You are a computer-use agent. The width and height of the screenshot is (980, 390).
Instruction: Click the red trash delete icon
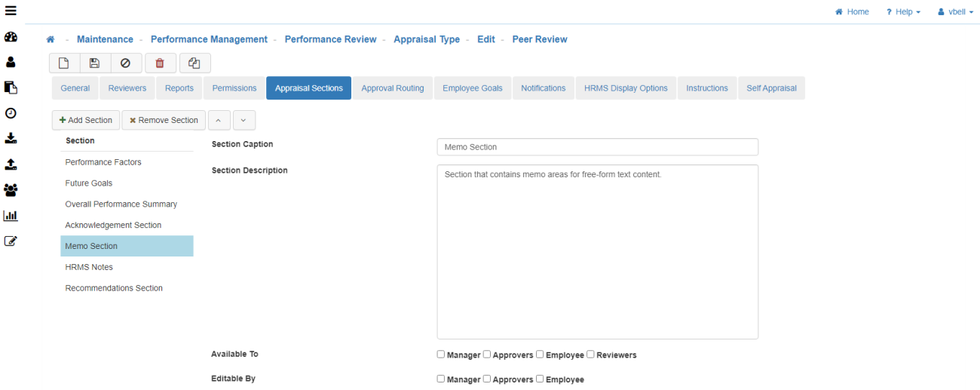(x=160, y=63)
